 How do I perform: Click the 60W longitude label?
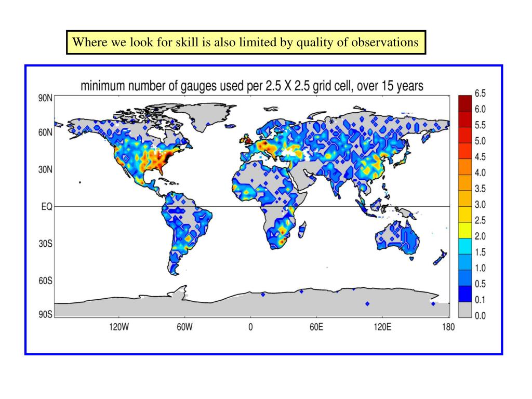point(184,327)
